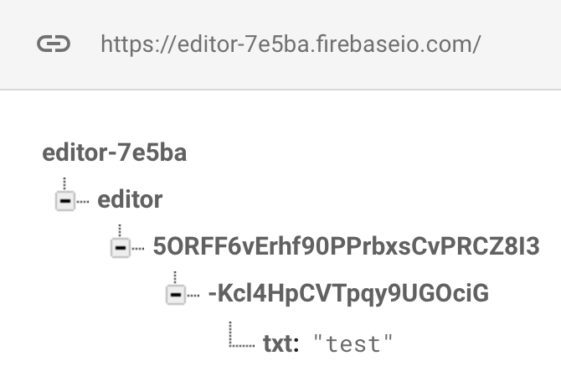Select the 5ORFF6vErhf90PPrbxsCvPRCZ8I3 key label
Screen dimensions: 561x392
(x=346, y=246)
